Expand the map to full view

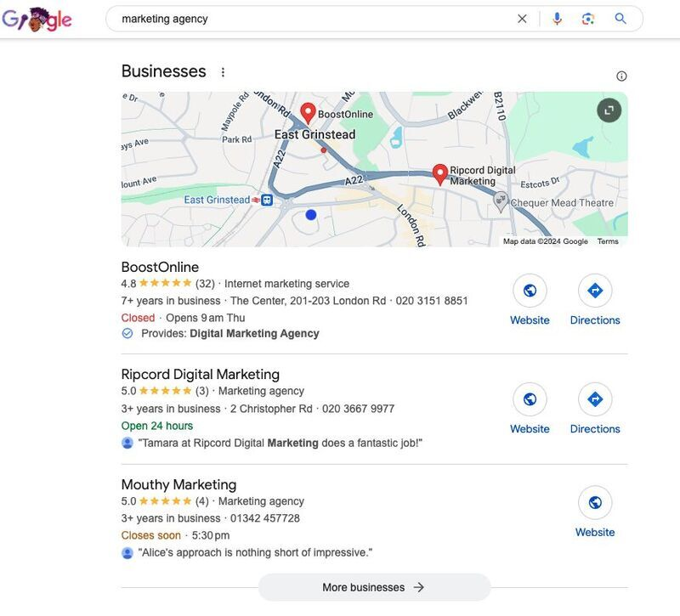609,110
